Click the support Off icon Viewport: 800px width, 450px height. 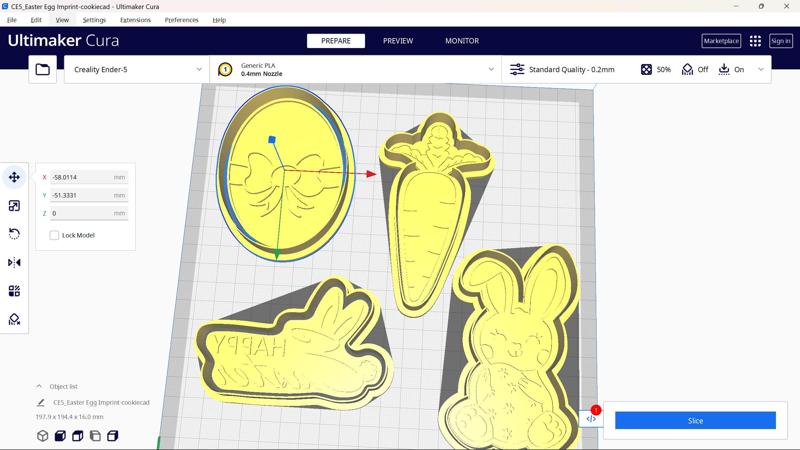(687, 69)
